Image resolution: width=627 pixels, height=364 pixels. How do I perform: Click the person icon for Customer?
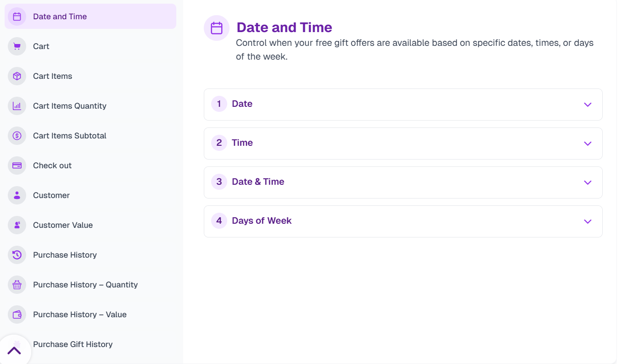tap(17, 195)
